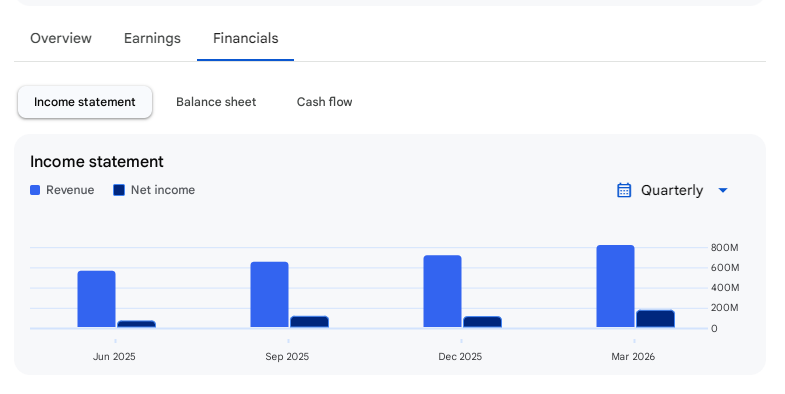Select the Jun 2025 net income bar
This screenshot has width=785, height=394.
[x=136, y=324]
